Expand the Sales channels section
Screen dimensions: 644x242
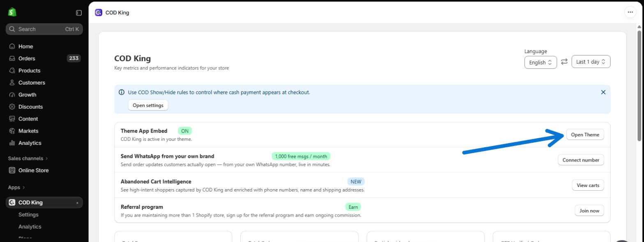pos(28,158)
